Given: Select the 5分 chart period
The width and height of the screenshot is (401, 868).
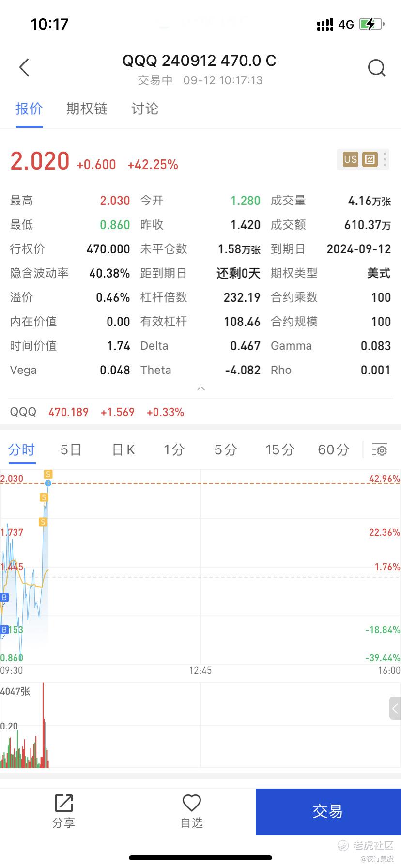Looking at the screenshot, I should 226,450.
